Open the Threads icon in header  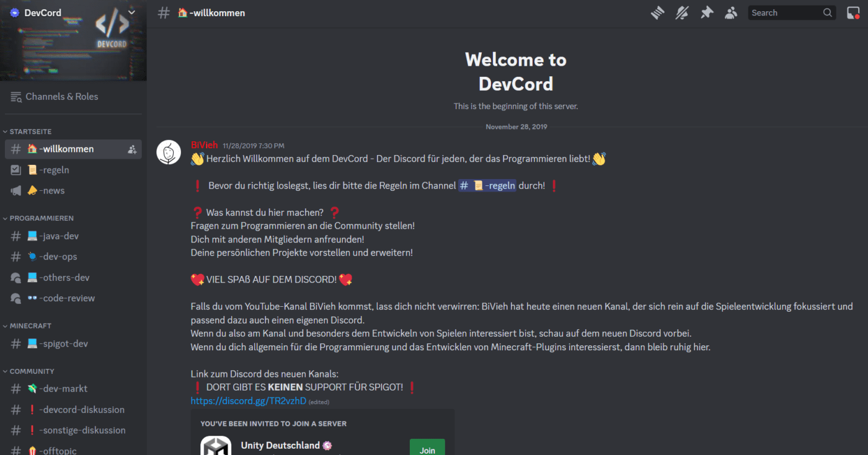point(658,12)
